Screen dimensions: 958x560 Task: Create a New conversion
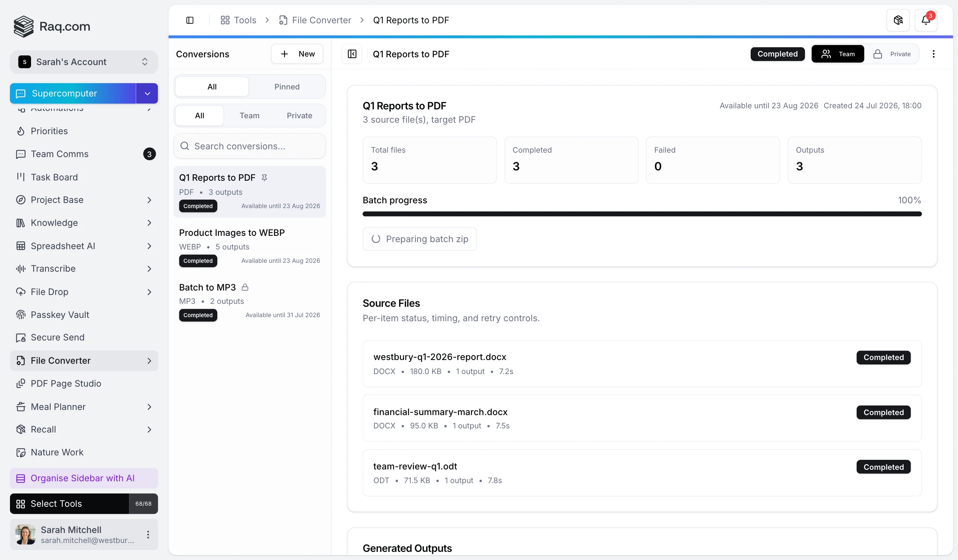297,54
